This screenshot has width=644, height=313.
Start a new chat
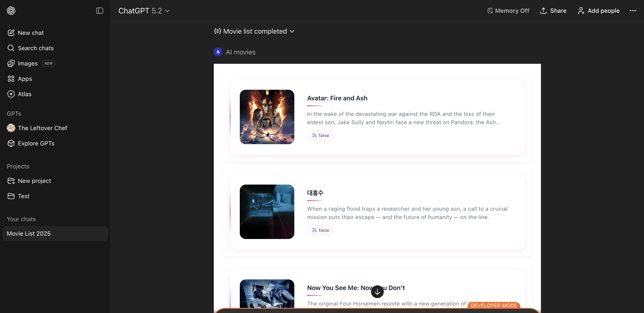[x=30, y=33]
